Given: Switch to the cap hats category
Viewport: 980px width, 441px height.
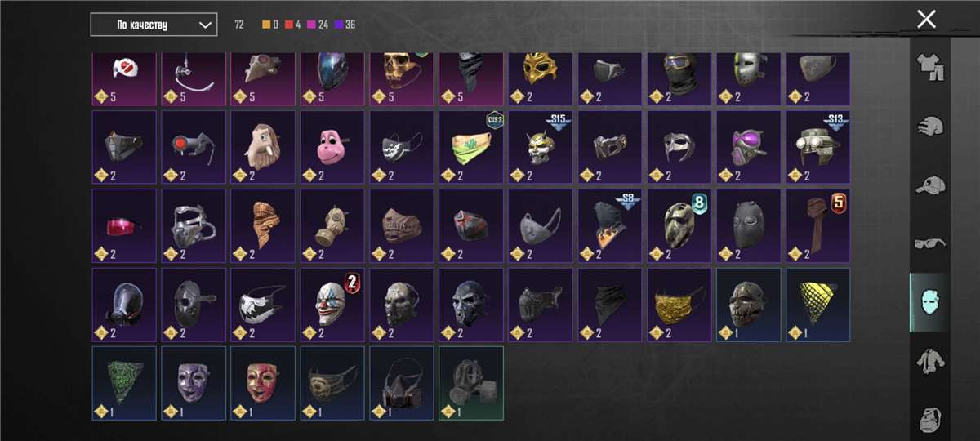Looking at the screenshot, I should [929, 185].
